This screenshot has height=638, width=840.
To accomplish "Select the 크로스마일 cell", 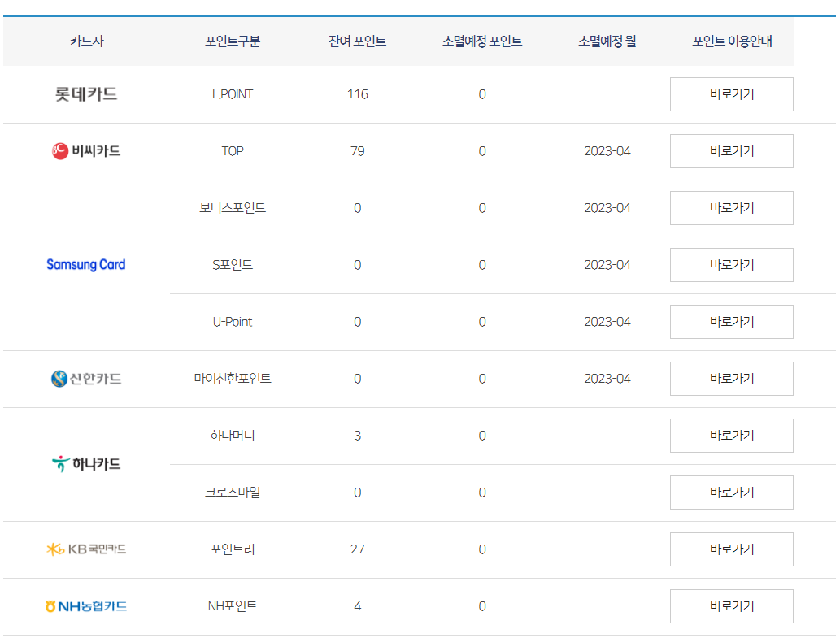I will coord(233,493).
